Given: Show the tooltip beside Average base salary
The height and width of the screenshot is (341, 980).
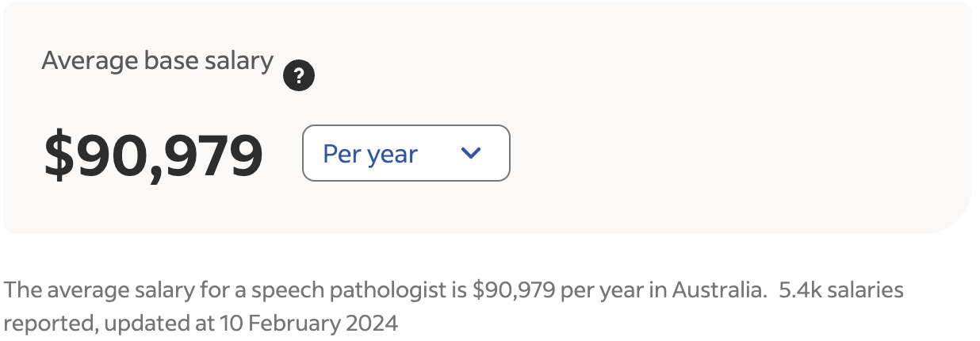Looking at the screenshot, I should 299,76.
